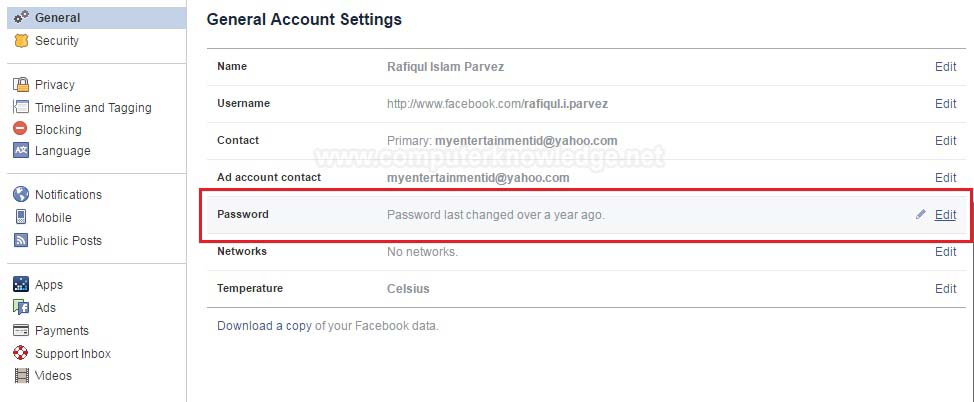Click the pencil icon beside Password Edit
This screenshot has height=402, width=974.
pyautogui.click(x=921, y=214)
